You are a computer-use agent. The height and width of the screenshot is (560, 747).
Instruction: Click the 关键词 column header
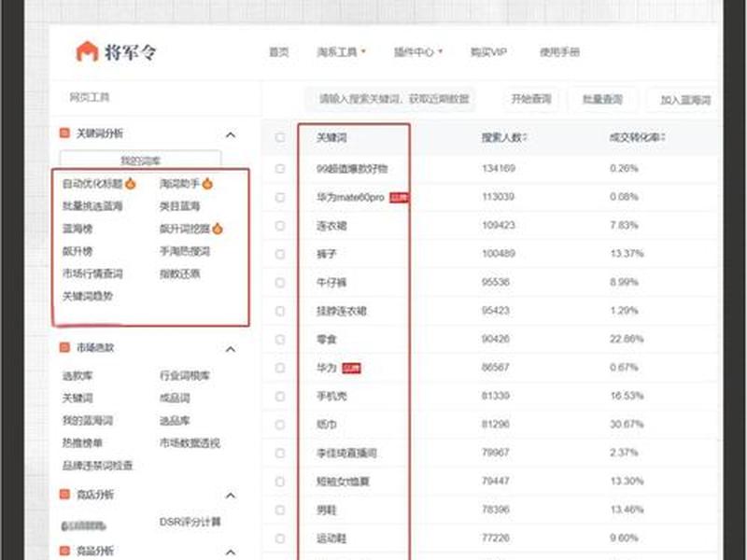(x=331, y=137)
